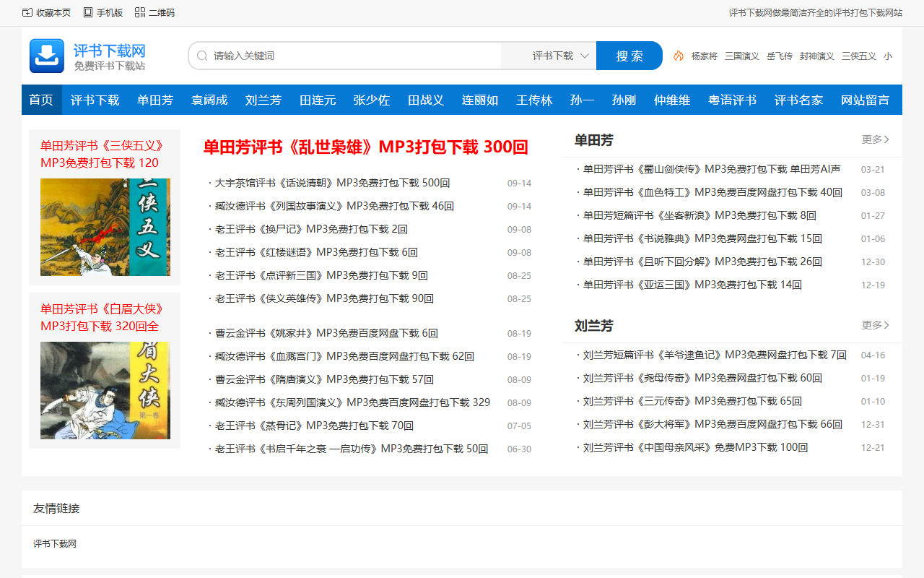Open 单田芳评书《且听下回分解》 26回 link
Viewport: 924px width, 578px height.
(702, 262)
